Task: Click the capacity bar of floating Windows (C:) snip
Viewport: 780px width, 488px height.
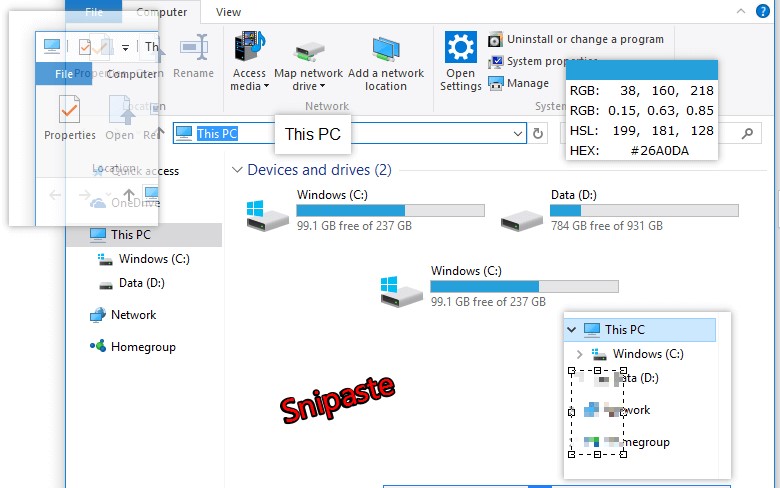Action: tap(524, 287)
